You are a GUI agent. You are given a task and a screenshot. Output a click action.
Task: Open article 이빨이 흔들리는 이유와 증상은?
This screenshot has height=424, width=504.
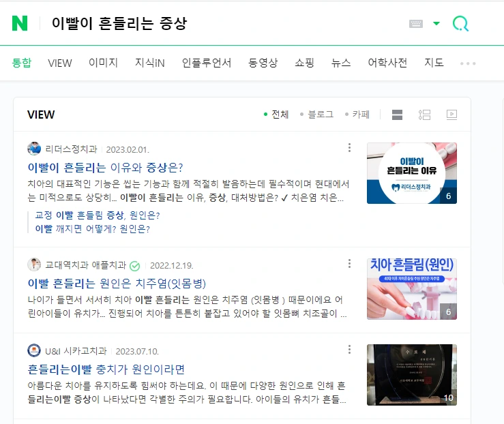[105, 168]
